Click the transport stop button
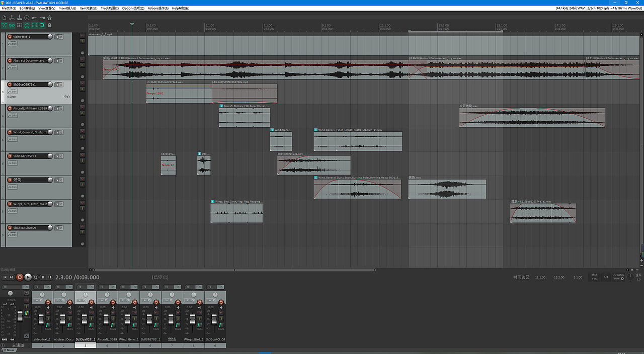644x354 pixels. coord(43,277)
